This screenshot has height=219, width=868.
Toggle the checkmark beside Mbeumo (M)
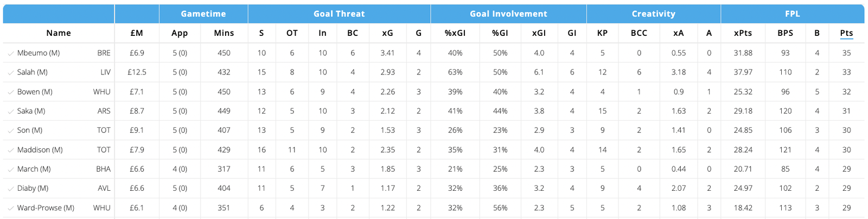click(11, 53)
